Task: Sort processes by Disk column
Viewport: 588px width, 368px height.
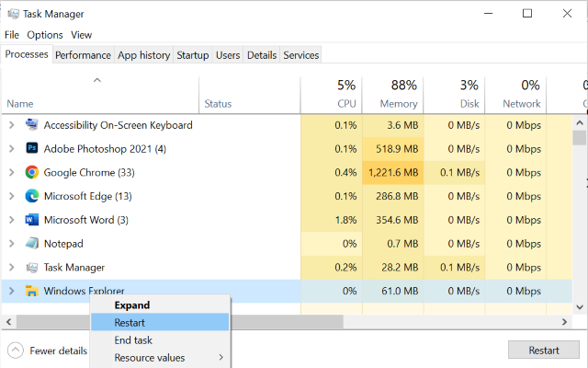Action: [x=454, y=95]
